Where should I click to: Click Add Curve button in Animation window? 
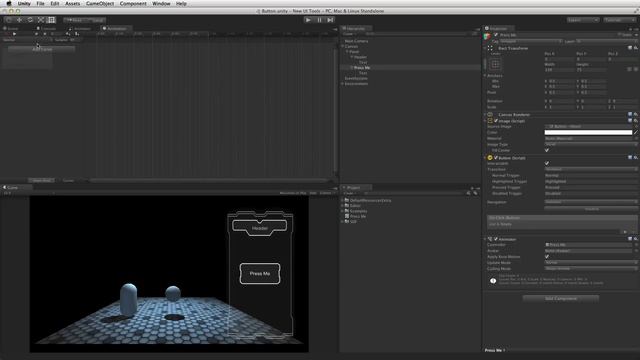tap(42, 49)
